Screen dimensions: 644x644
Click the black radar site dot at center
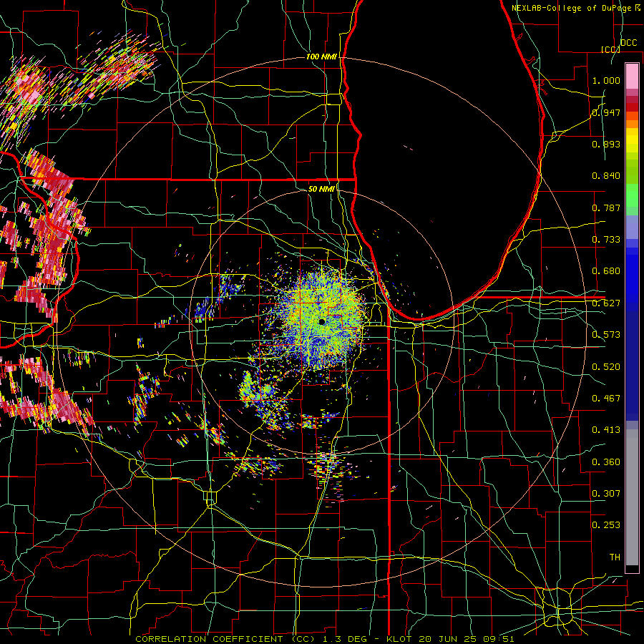point(322,321)
